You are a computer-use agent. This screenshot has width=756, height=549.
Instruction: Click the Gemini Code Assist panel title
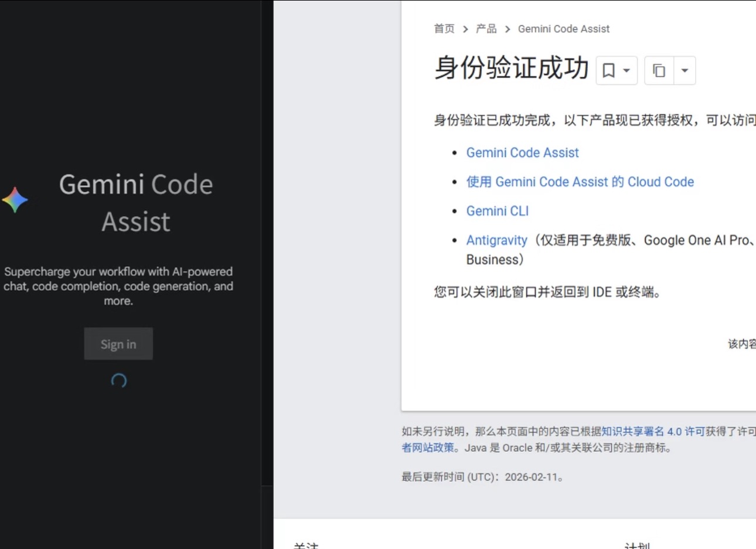(136, 203)
